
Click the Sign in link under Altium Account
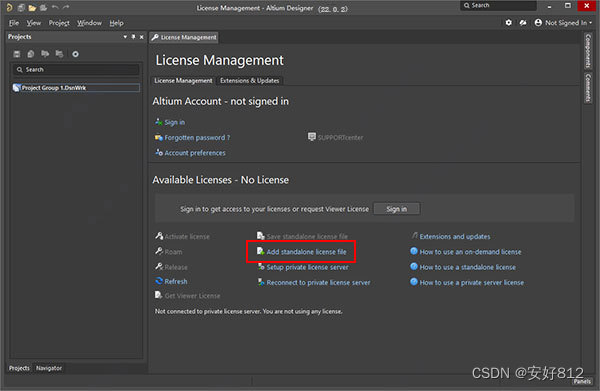point(174,122)
